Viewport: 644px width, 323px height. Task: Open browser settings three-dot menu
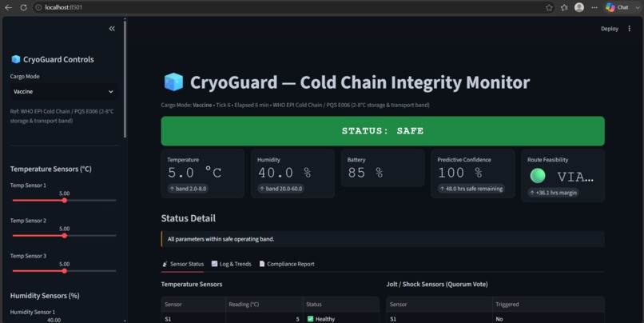594,7
